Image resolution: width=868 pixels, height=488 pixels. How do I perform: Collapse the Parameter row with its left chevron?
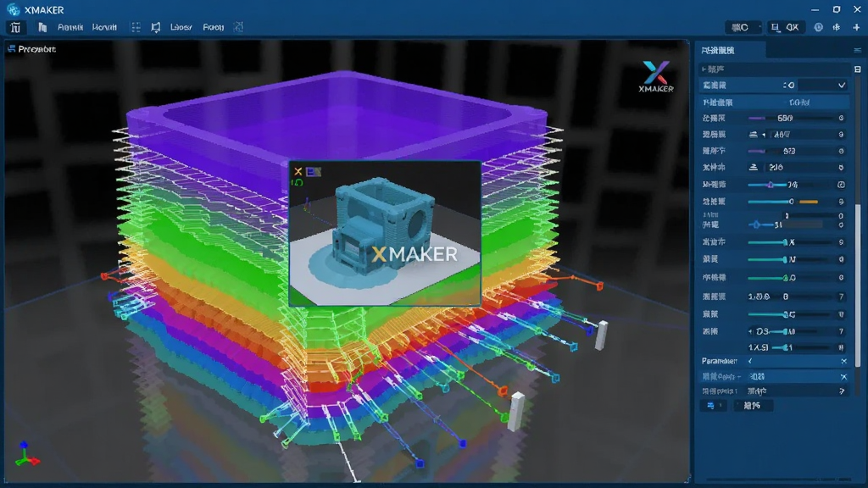click(x=751, y=361)
